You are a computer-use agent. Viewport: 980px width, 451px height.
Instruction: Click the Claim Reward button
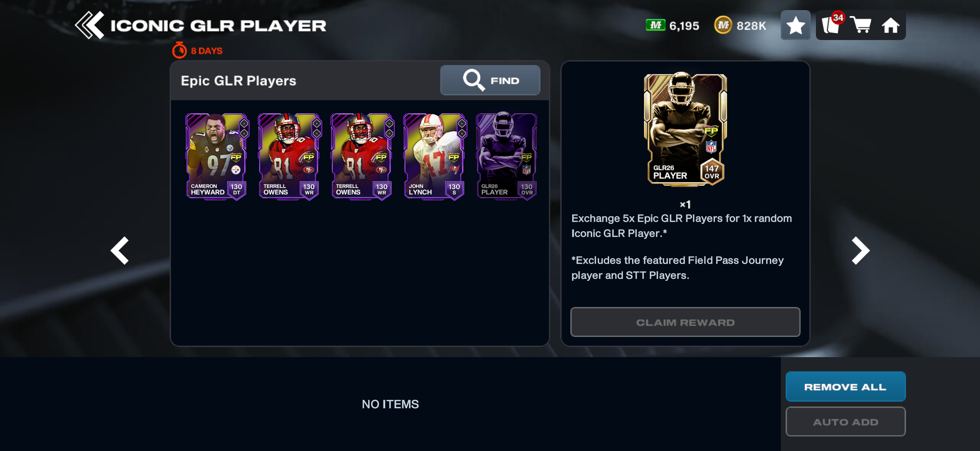(685, 322)
